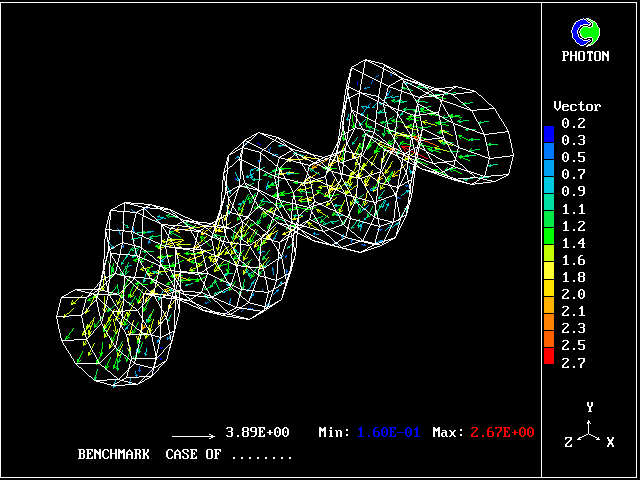
Task: Click the BENCHMARK CASE OF title text
Action: click(x=185, y=454)
